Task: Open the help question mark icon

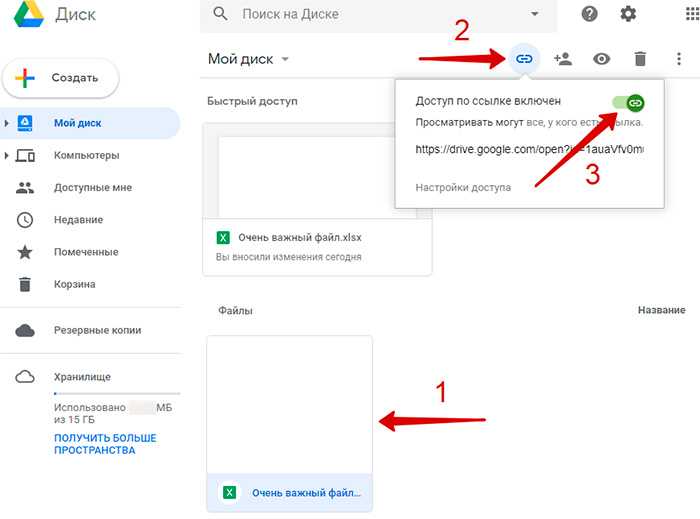Action: tap(589, 14)
